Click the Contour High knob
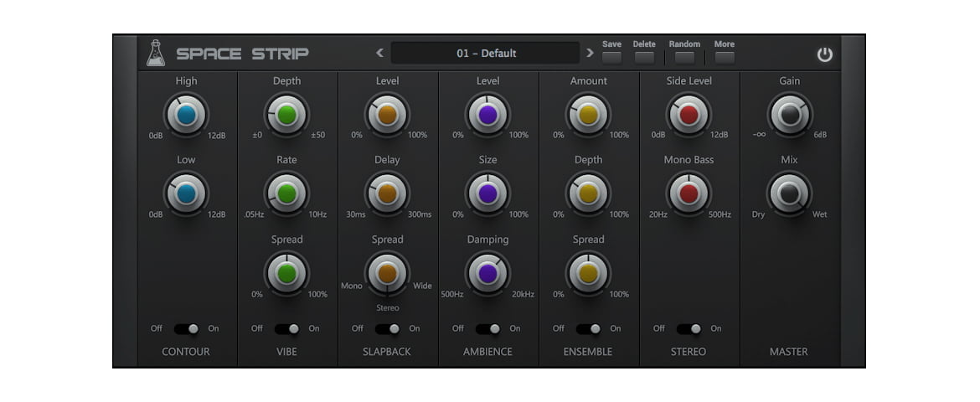Screen dimensions: 980x402 click(186, 115)
